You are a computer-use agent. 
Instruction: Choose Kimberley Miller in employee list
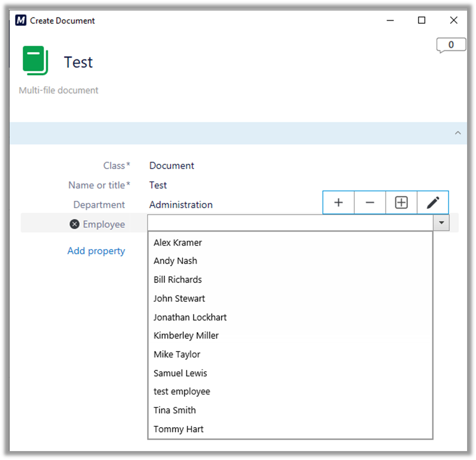(186, 335)
